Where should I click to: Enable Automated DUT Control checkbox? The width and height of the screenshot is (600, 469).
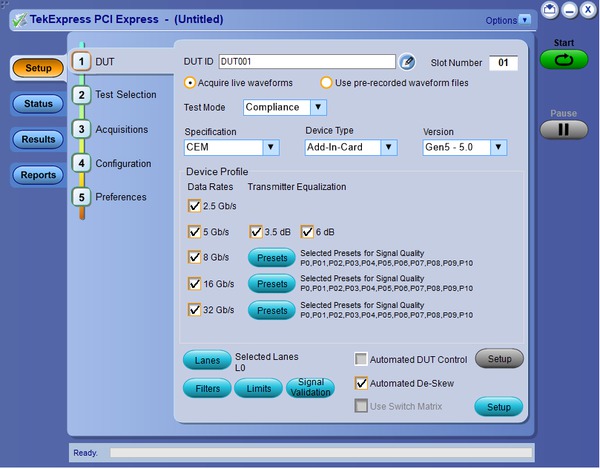pyautogui.click(x=361, y=359)
